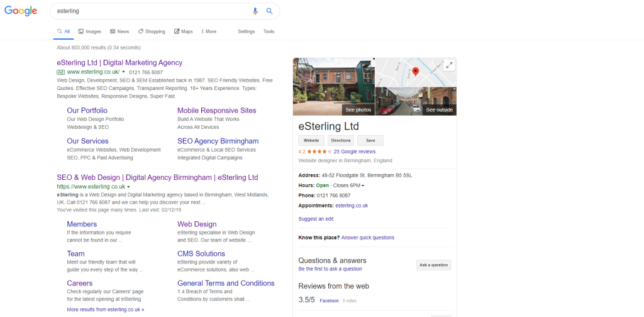Open the map thumbnail in the knowledge panel

(x=416, y=72)
